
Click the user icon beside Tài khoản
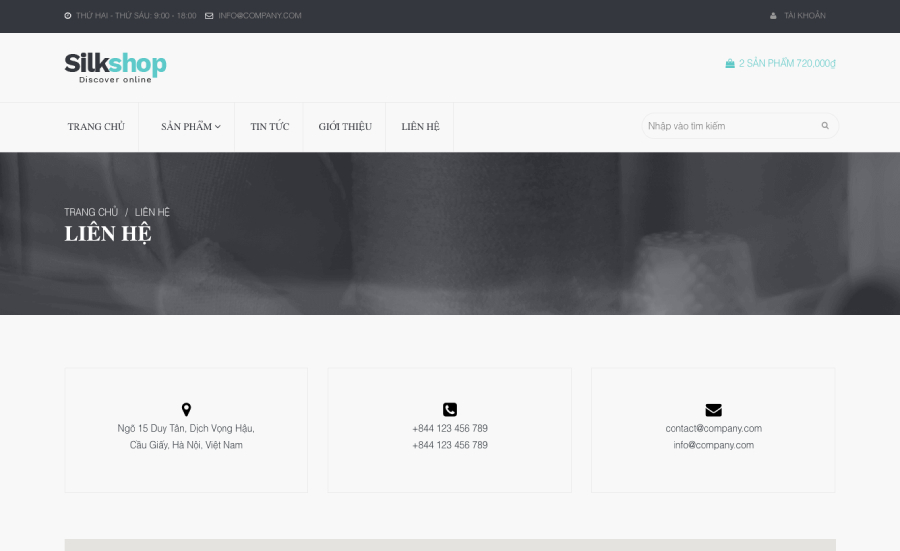tap(773, 16)
